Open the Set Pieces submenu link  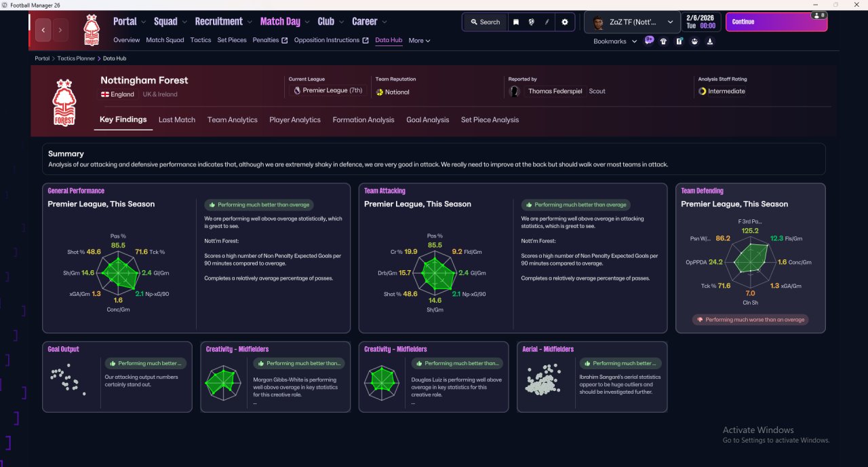click(x=232, y=40)
